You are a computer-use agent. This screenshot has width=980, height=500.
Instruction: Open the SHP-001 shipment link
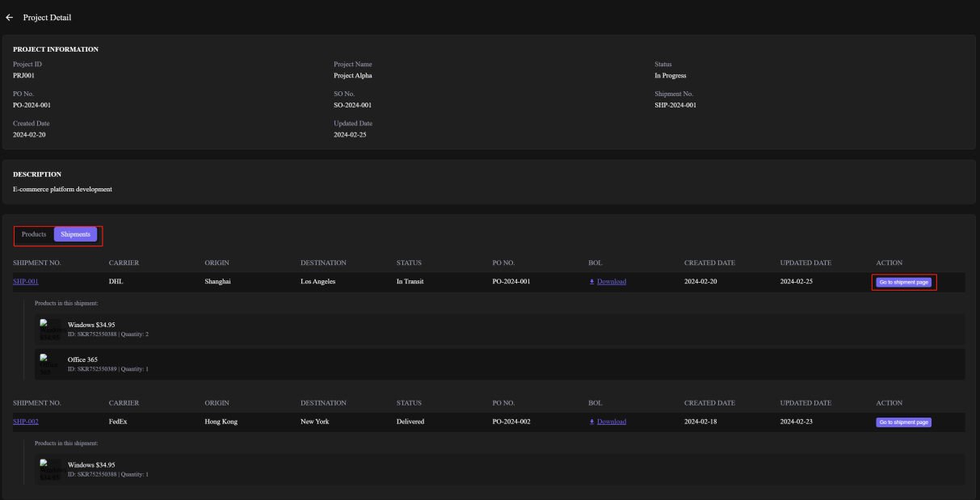(x=26, y=282)
